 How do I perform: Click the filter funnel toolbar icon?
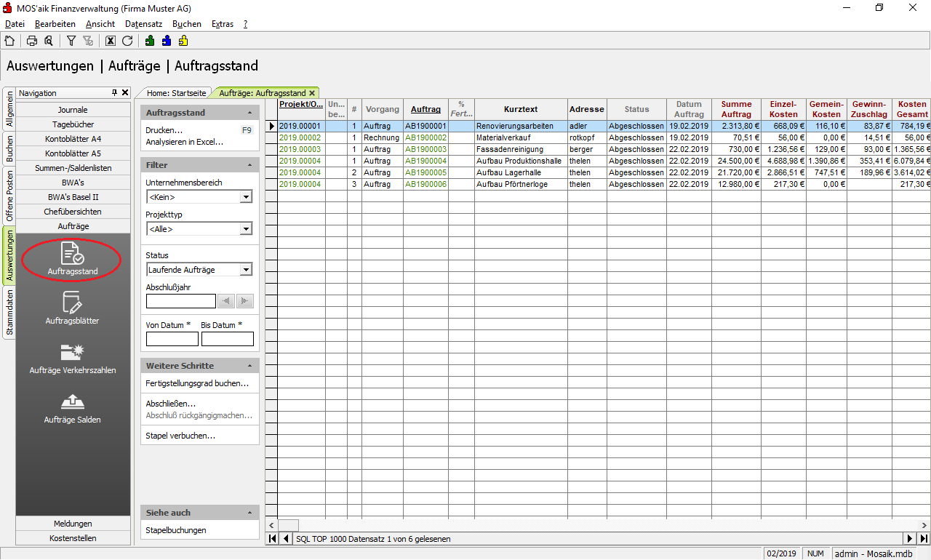[71, 41]
